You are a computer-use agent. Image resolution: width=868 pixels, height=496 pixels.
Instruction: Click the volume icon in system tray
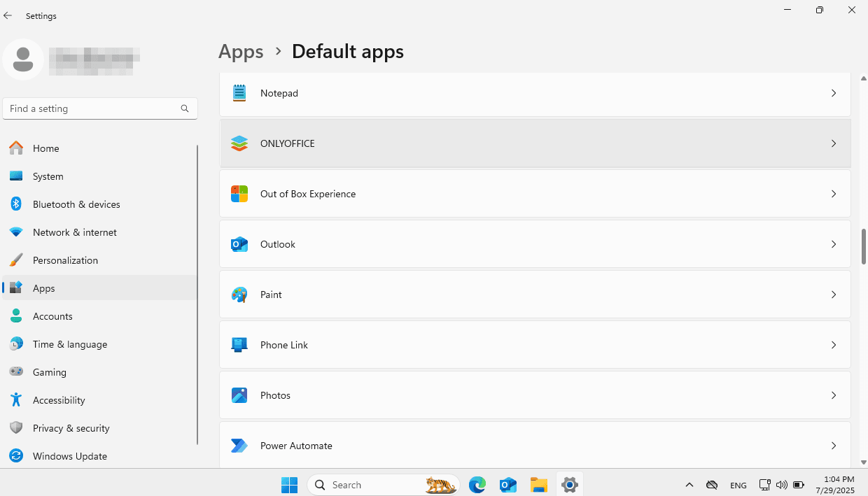tap(782, 485)
